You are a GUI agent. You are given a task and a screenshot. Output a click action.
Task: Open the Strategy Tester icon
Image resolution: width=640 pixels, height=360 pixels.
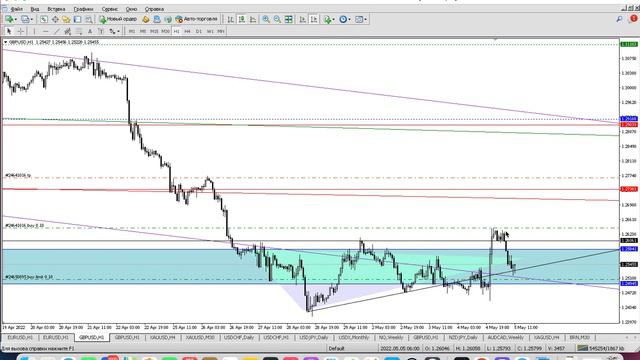tap(88, 19)
